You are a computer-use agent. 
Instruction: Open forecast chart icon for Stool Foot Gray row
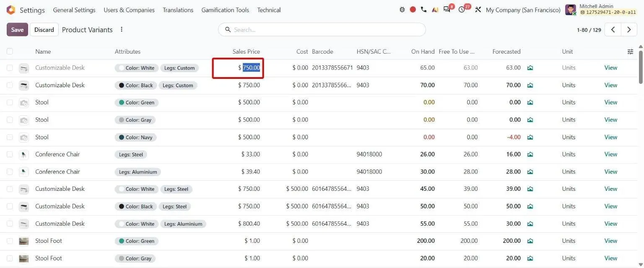(x=530, y=258)
